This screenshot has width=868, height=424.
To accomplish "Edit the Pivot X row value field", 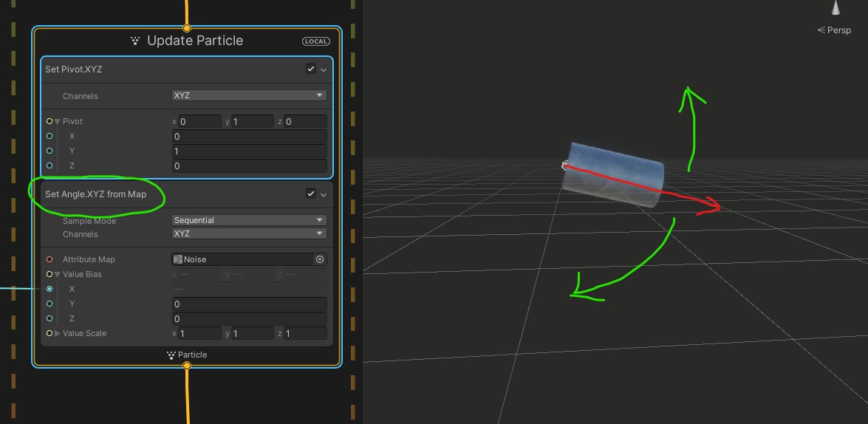I will tap(249, 136).
